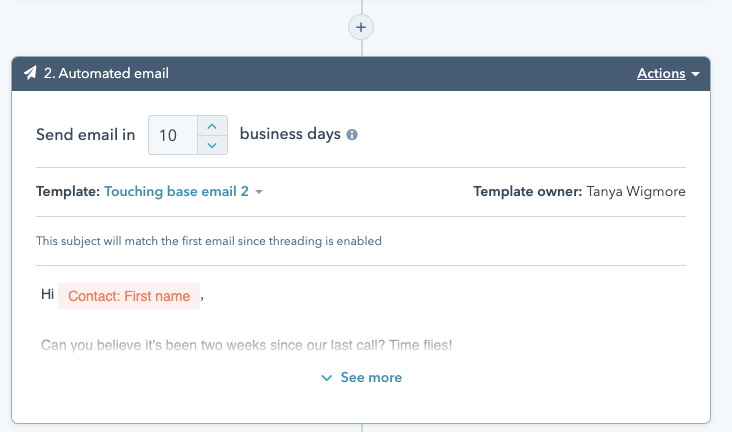
Task: Expand the email using the See more chevron
Action: click(326, 378)
